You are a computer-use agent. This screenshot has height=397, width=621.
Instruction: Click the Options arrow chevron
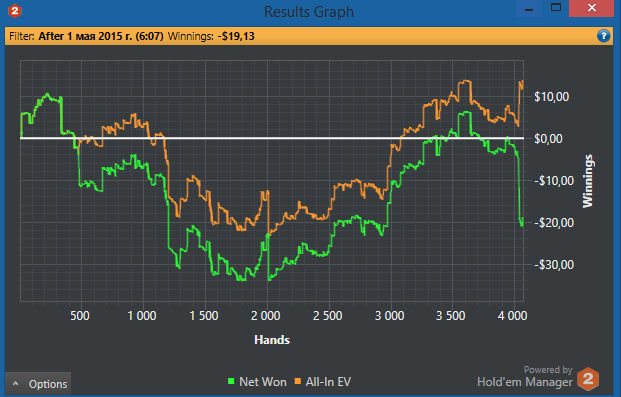[15, 384]
